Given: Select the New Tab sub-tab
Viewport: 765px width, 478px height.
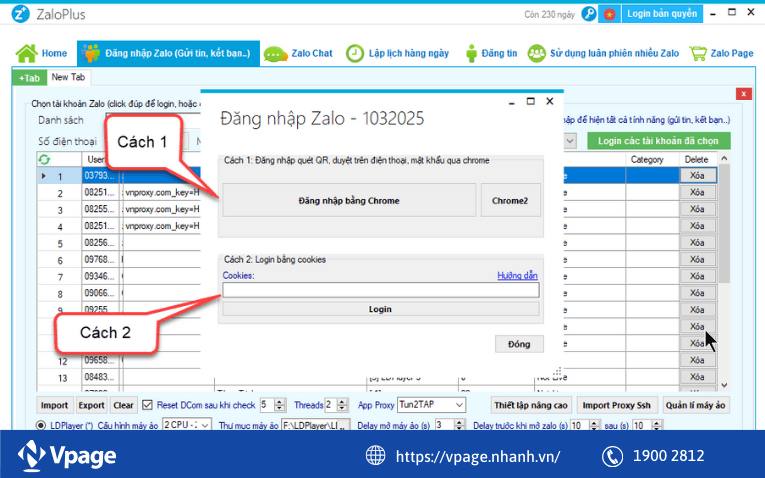Looking at the screenshot, I should (68, 77).
